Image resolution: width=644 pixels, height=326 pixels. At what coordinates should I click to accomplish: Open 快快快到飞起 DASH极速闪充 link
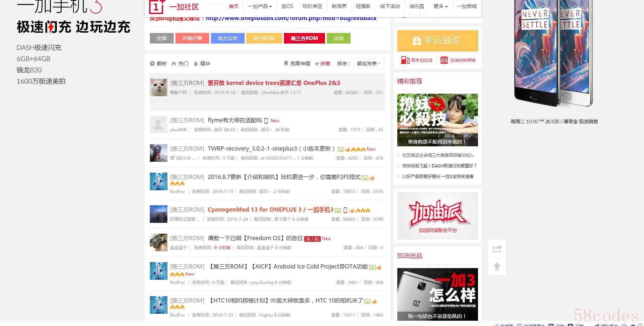point(439,166)
